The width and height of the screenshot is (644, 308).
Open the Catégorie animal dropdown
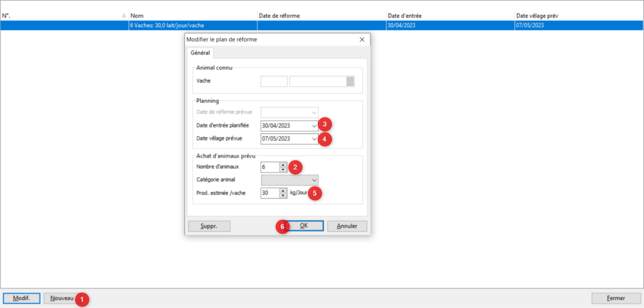(314, 180)
